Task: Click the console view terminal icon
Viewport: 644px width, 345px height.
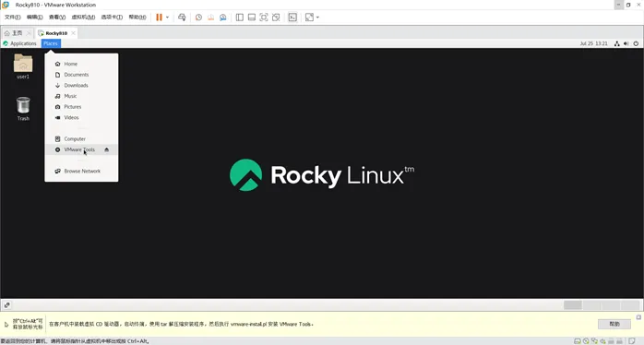Action: tap(292, 18)
